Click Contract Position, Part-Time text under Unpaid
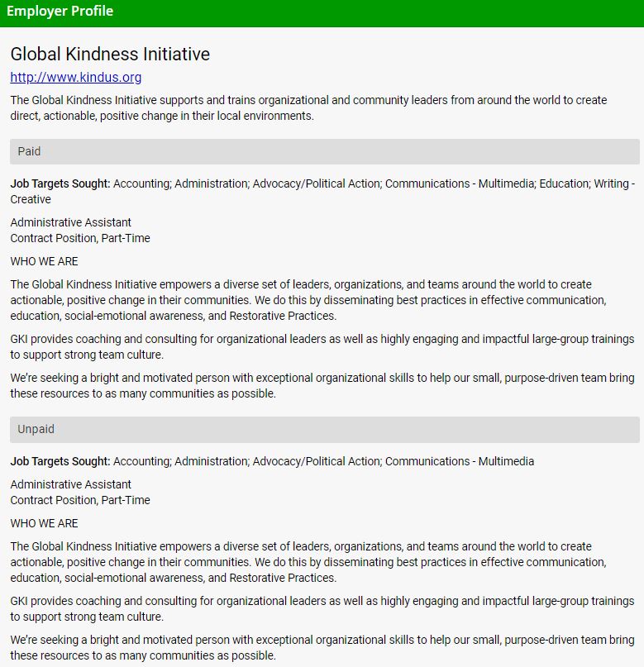The image size is (644, 667). click(80, 500)
